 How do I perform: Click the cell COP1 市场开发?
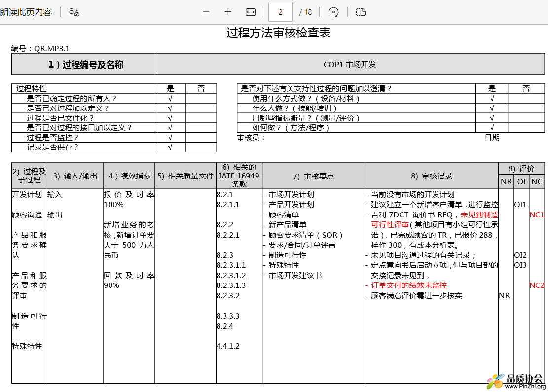350,64
